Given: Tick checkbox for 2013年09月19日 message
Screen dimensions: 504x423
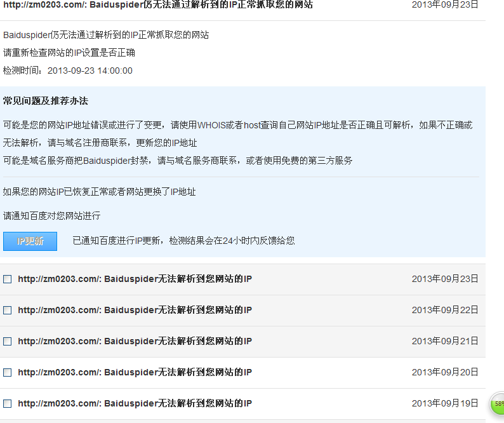Looking at the screenshot, I should click(x=7, y=403).
